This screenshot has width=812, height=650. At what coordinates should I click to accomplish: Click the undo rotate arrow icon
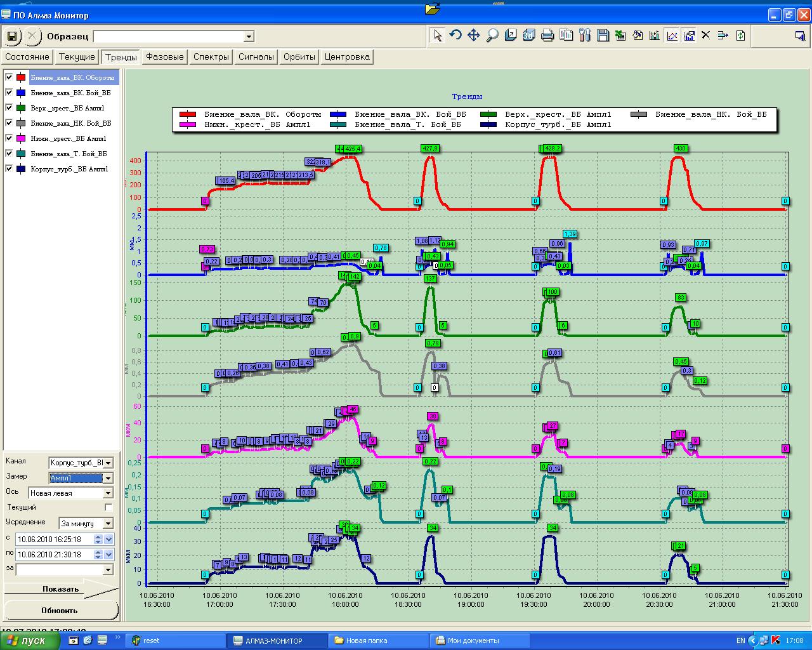[455, 36]
